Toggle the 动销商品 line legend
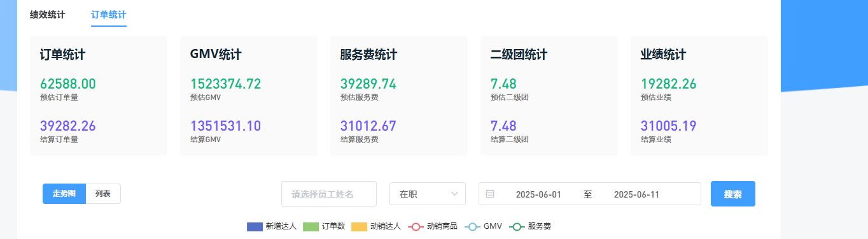 coord(433,226)
